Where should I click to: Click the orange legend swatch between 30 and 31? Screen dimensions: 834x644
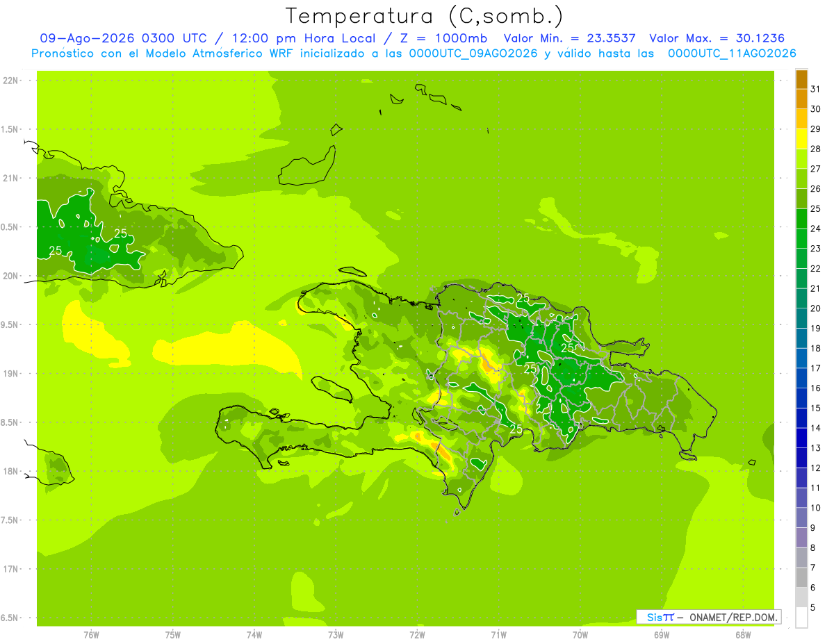pyautogui.click(x=801, y=99)
